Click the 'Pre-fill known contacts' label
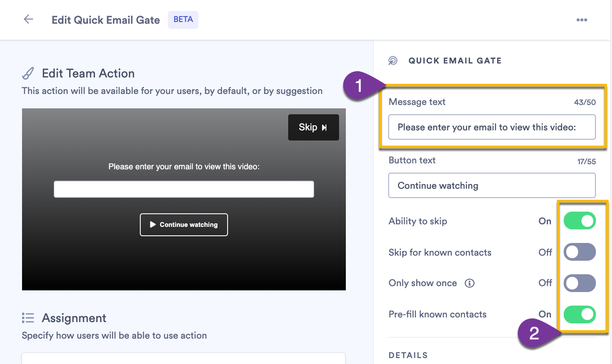The width and height of the screenshot is (612, 364). tap(437, 314)
